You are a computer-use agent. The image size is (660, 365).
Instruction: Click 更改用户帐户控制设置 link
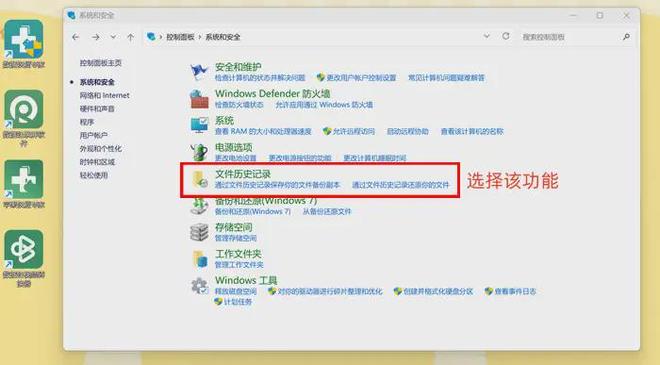[x=361, y=78]
